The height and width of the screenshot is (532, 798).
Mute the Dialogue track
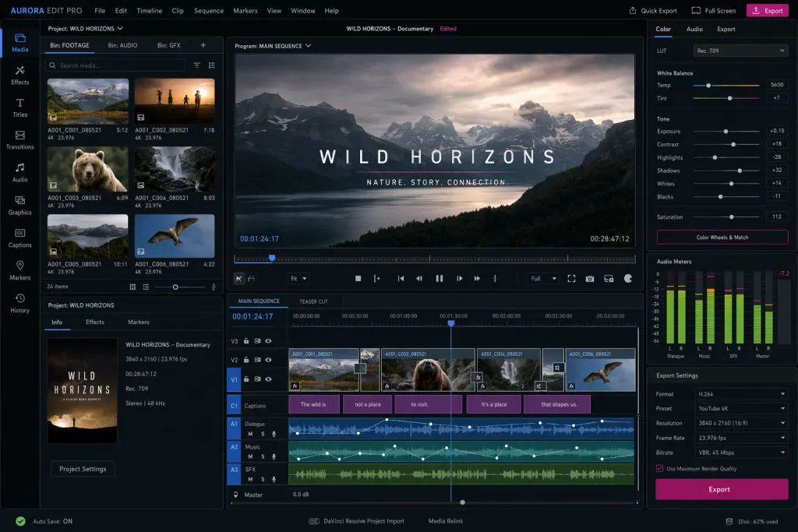(250, 434)
